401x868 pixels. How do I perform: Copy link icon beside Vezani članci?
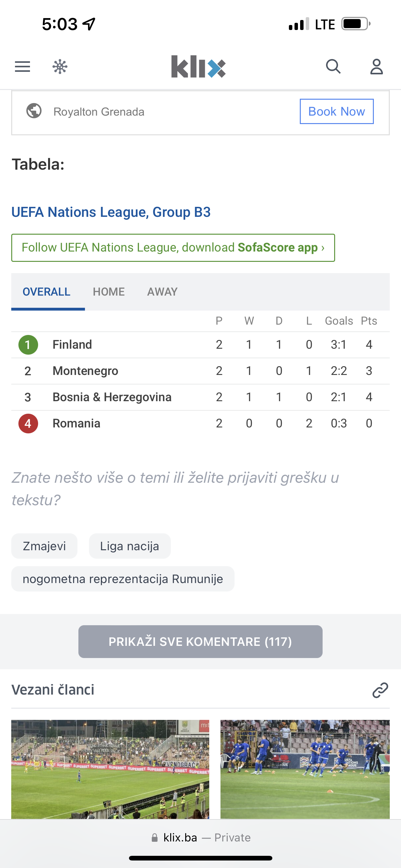tap(380, 690)
